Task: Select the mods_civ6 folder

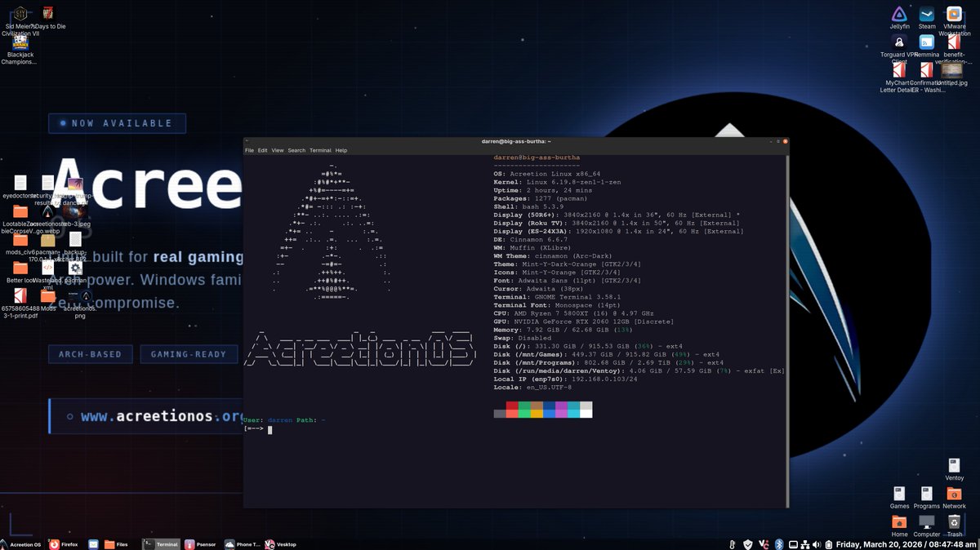Action: [20, 239]
